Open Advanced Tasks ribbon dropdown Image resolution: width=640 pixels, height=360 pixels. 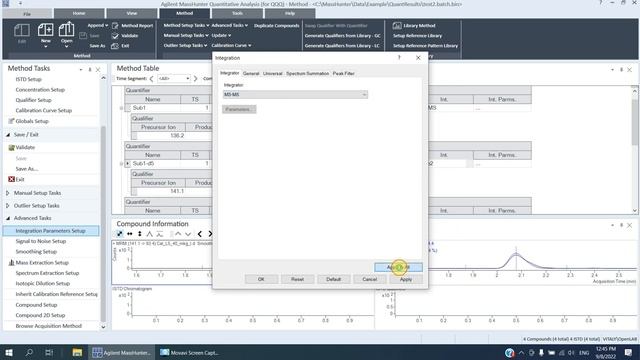(x=229, y=25)
